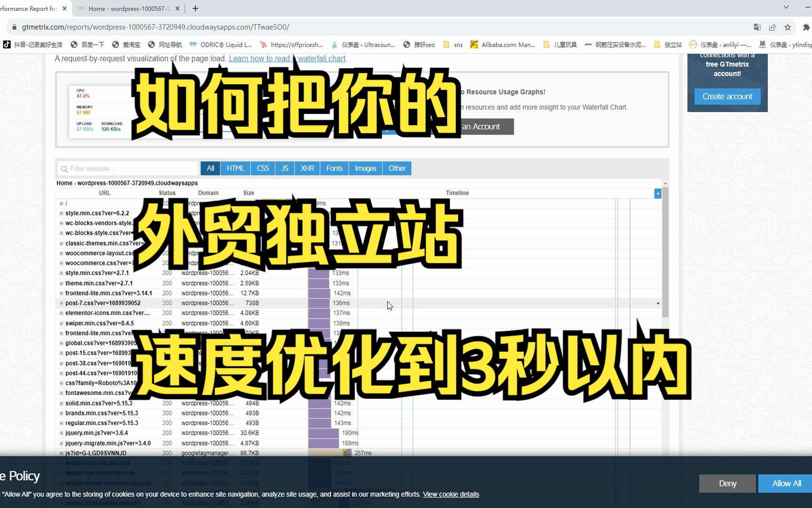
Task: Expand the post-7.css?ver=1689939052 row
Action: [61, 303]
